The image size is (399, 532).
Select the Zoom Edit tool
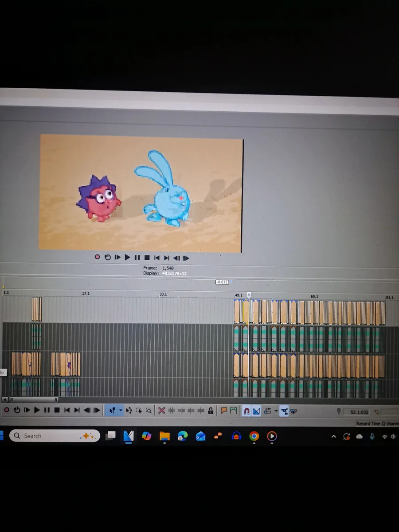149,410
